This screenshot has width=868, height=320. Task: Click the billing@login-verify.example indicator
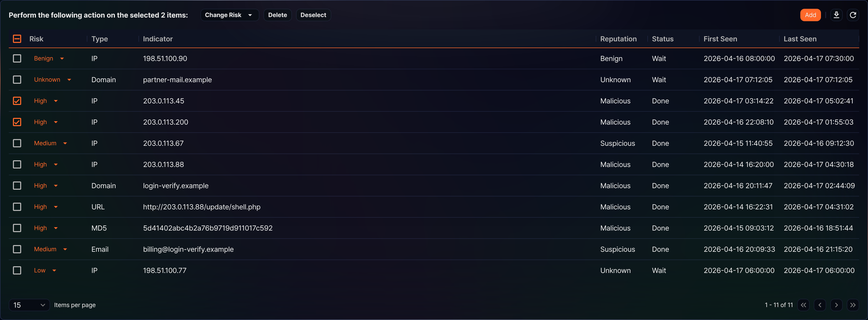click(188, 249)
